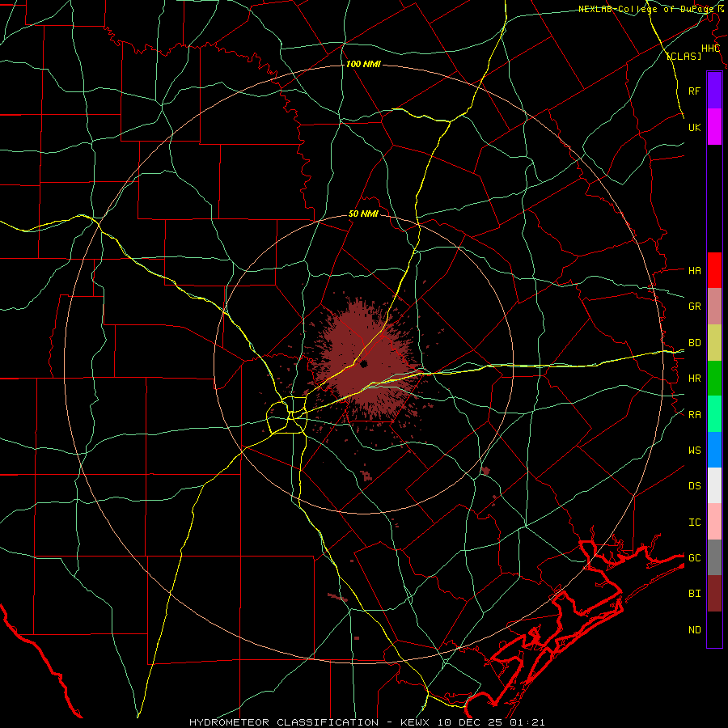728x728 pixels.
Task: Click the 50 NMI range ring label
Action: point(363,214)
